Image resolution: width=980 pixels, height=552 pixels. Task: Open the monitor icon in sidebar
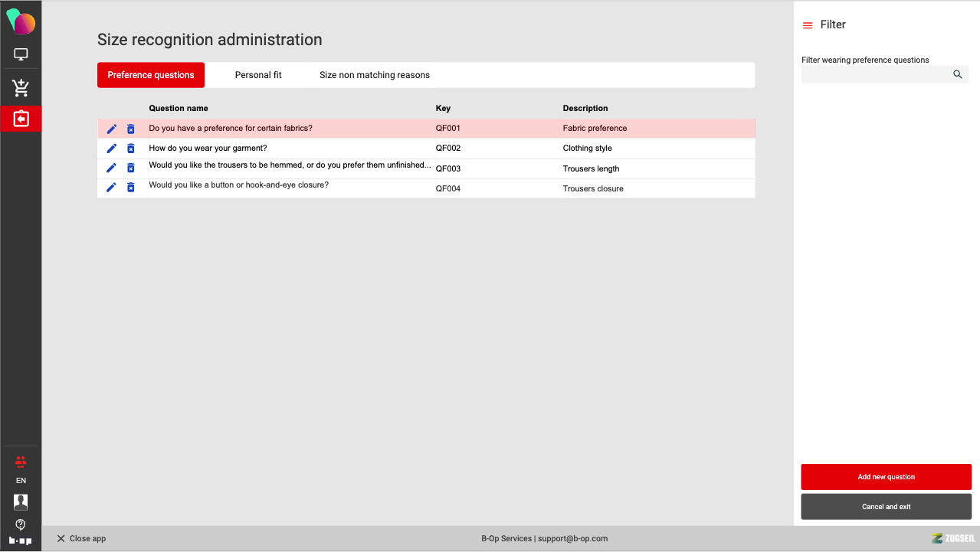click(x=21, y=55)
